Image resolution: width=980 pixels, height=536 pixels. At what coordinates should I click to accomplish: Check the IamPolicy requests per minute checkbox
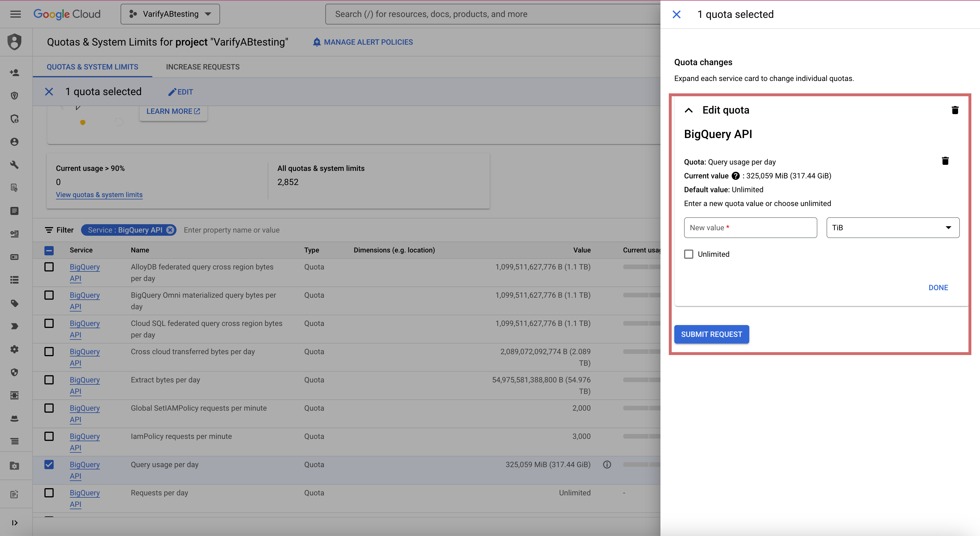pyautogui.click(x=49, y=436)
